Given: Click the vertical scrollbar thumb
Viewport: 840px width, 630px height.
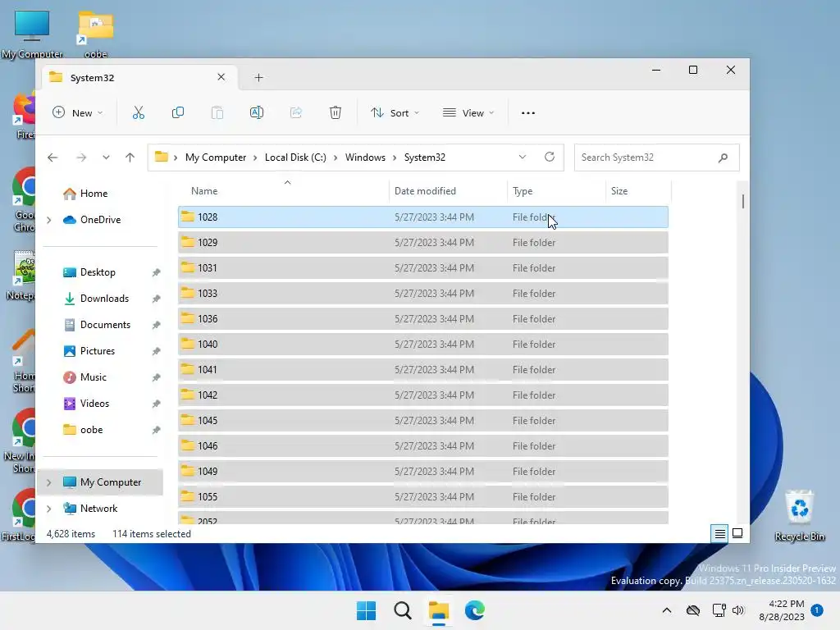Looking at the screenshot, I should point(742,202).
